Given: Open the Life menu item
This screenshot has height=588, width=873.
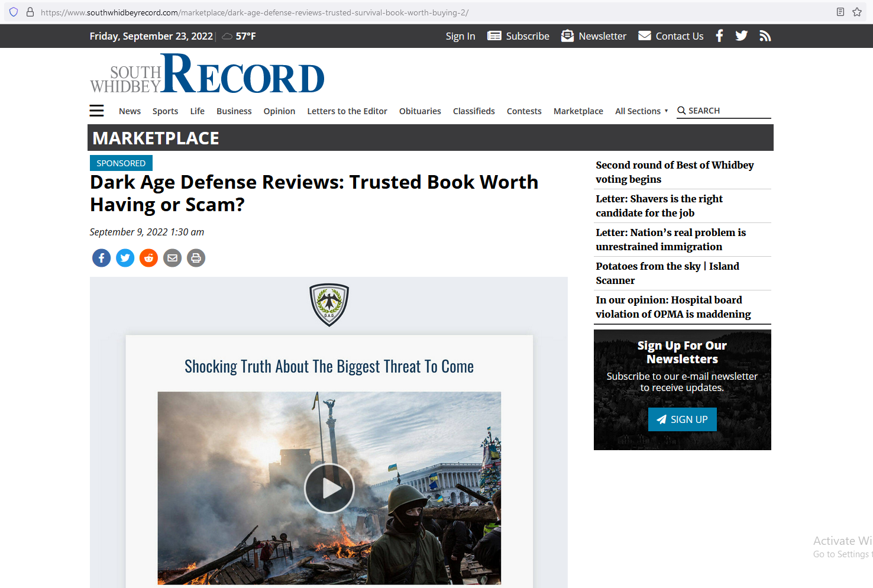Looking at the screenshot, I should tap(198, 111).
